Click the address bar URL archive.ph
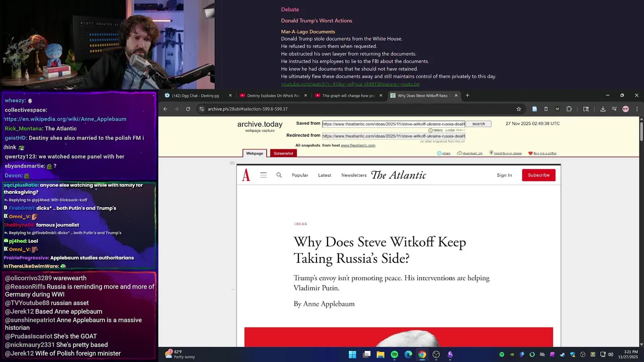Image resolution: width=644 pixels, height=362 pixels. click(248, 109)
